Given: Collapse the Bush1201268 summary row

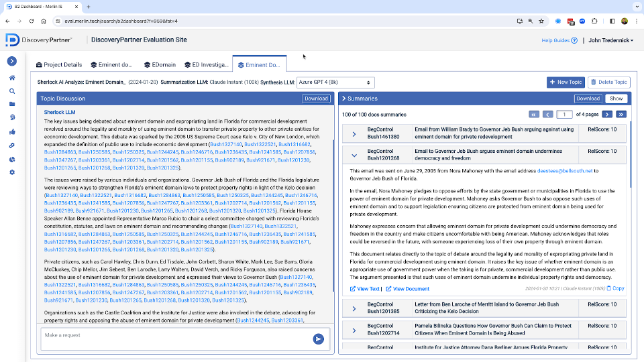Looking at the screenshot, I should pyautogui.click(x=354, y=155).
